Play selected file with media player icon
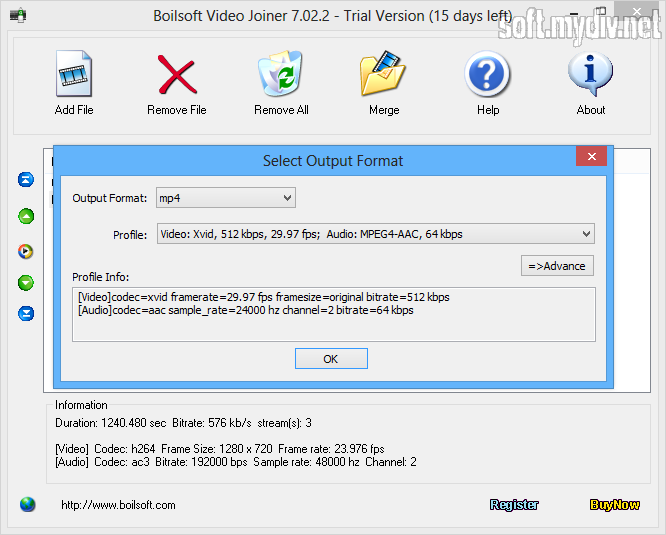Screen dimensions: 666x535 25,251
